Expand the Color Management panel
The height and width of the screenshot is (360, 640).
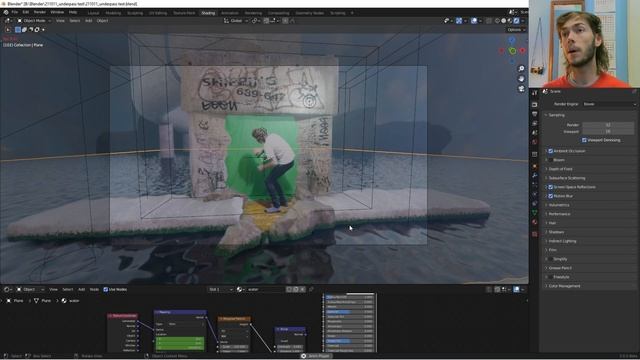(x=564, y=286)
